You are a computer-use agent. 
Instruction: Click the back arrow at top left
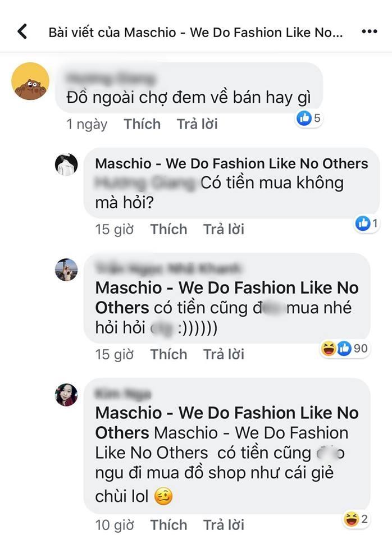(x=22, y=32)
